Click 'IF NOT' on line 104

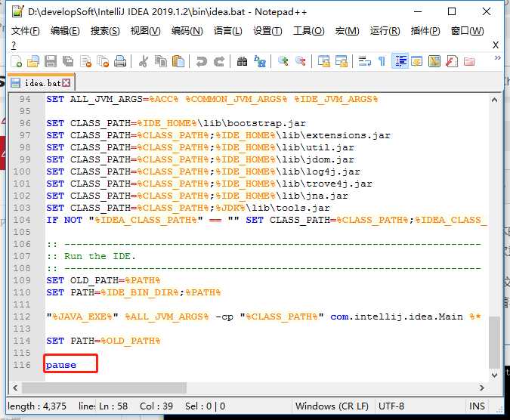pos(64,220)
